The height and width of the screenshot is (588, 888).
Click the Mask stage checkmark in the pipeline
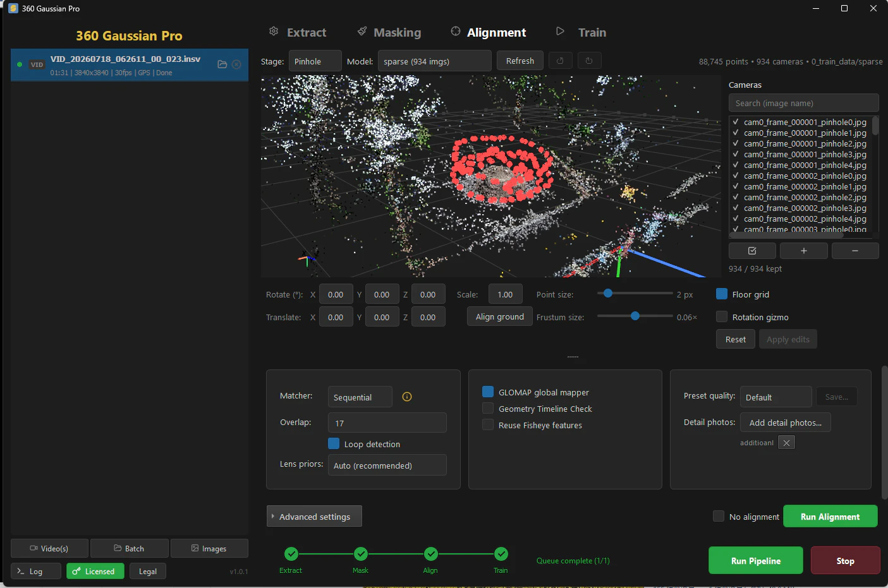point(361,554)
